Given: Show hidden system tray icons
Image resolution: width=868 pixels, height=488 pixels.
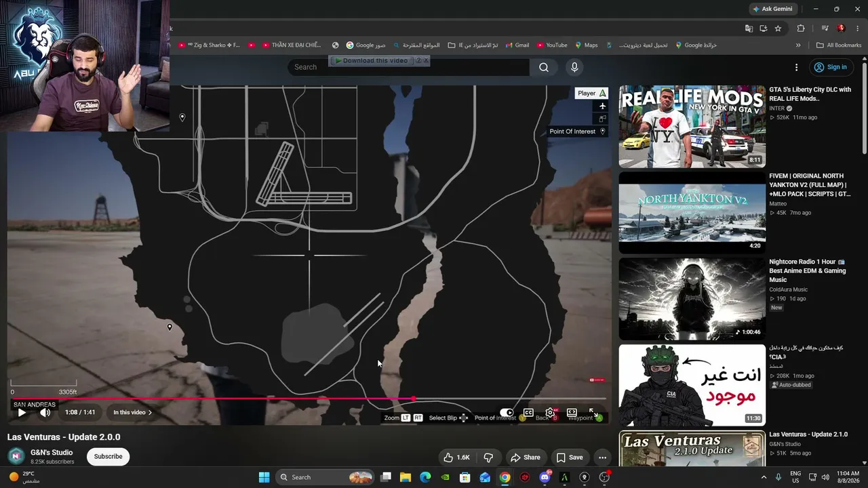Looking at the screenshot, I should coord(764,477).
